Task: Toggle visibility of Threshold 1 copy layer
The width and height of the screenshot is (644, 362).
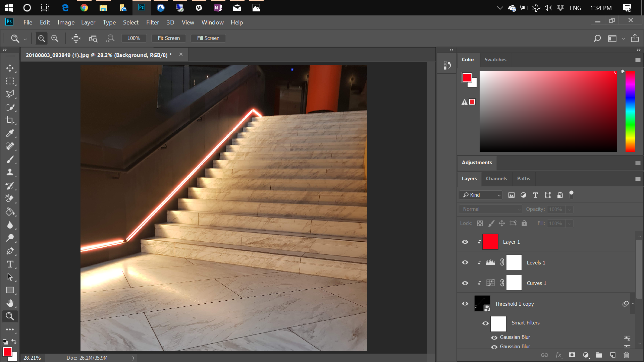Action: (x=465, y=304)
